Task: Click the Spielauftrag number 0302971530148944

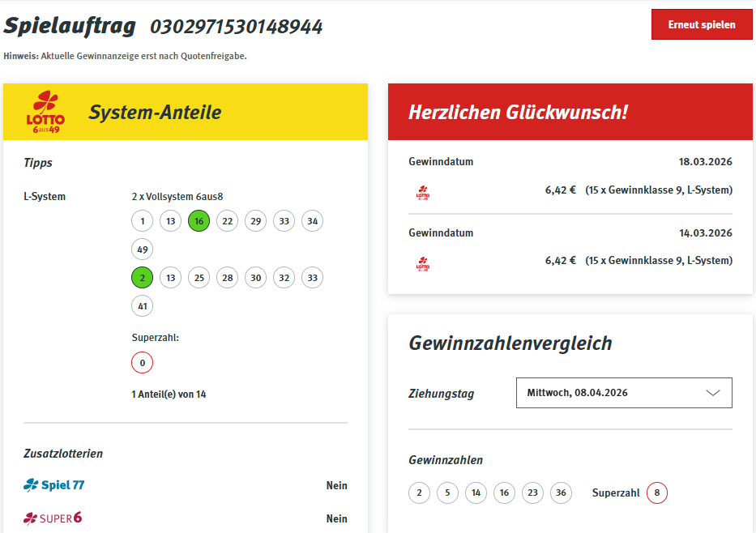Action: [236, 27]
